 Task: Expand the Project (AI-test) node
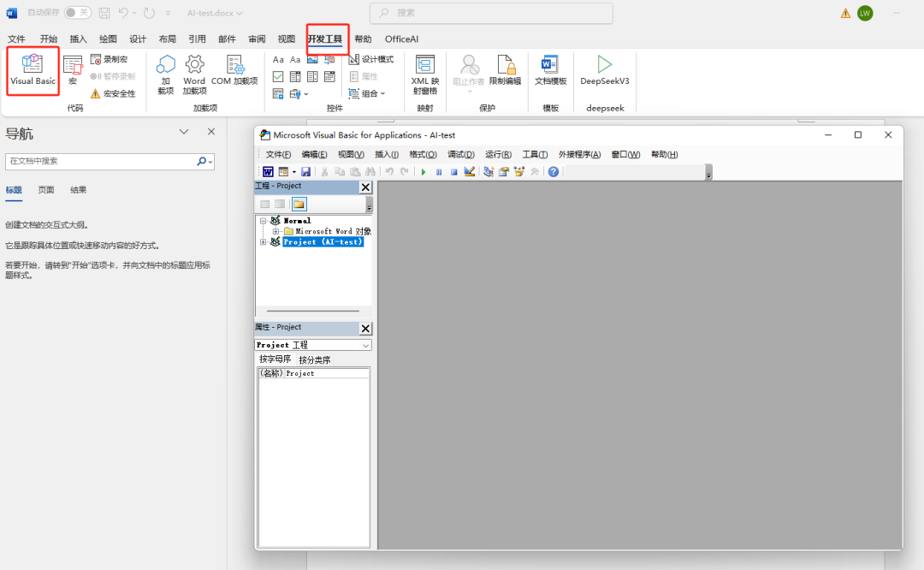pos(264,242)
